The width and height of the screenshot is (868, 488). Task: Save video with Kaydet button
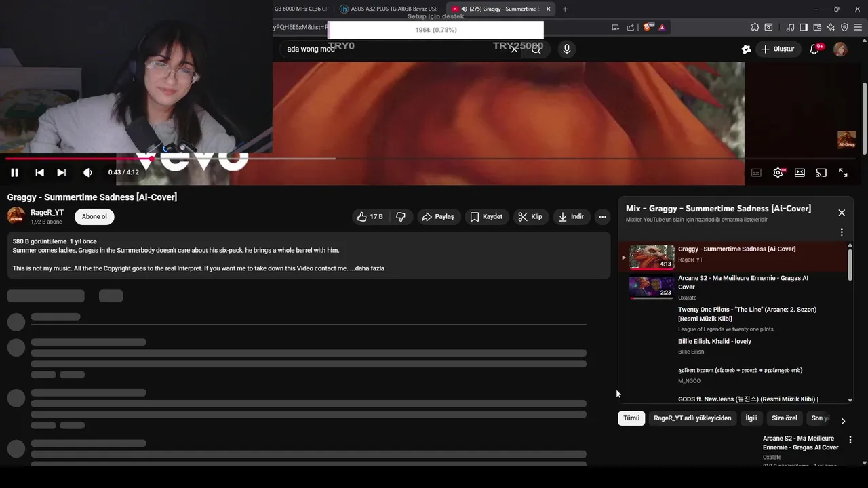[x=486, y=217]
